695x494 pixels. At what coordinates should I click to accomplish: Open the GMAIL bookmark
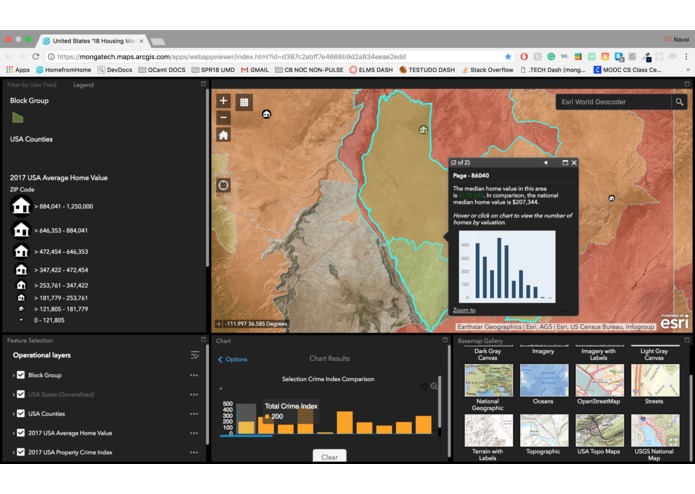tap(255, 70)
